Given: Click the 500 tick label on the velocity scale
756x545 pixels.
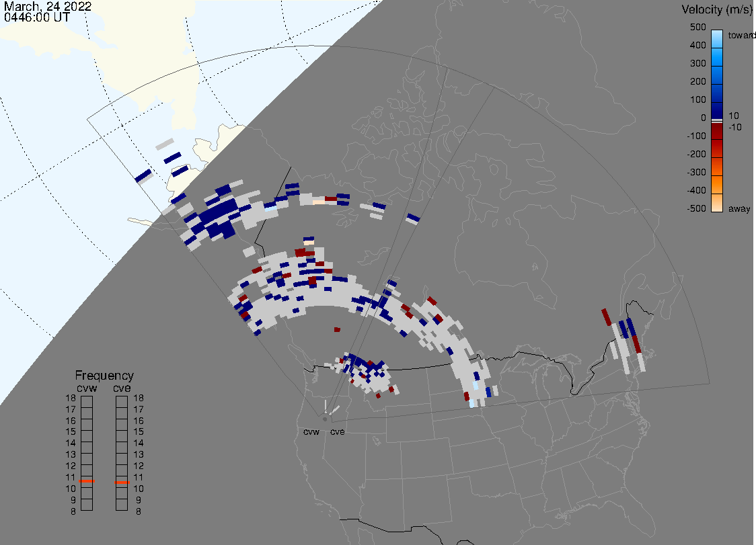Looking at the screenshot, I should tap(697, 27).
